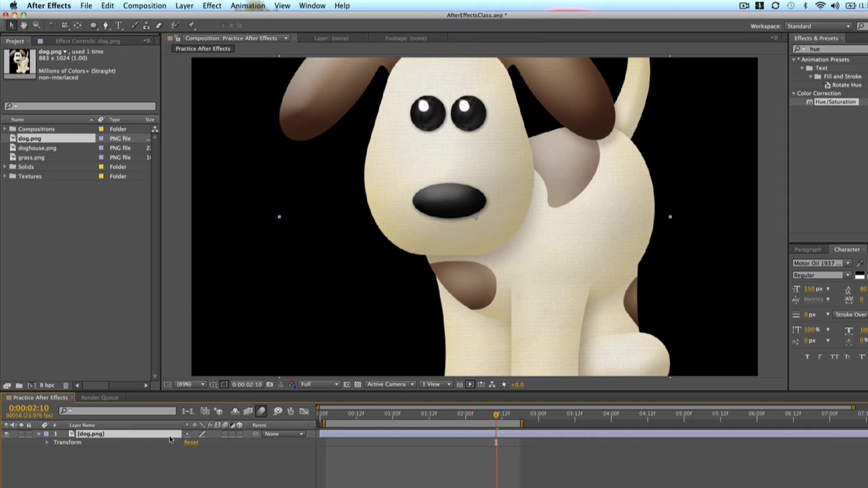Click the delete trash icon in Project panel

tap(66, 385)
